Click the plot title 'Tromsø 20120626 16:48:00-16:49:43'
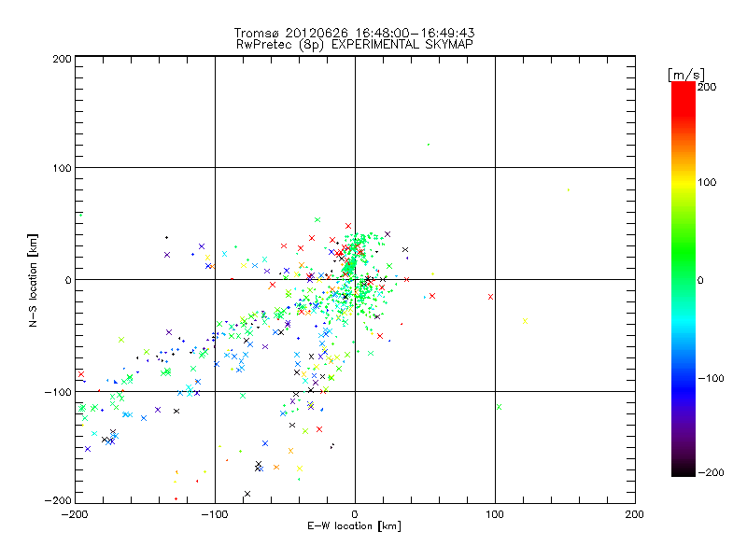This screenshot has height=560, width=747. (x=354, y=32)
